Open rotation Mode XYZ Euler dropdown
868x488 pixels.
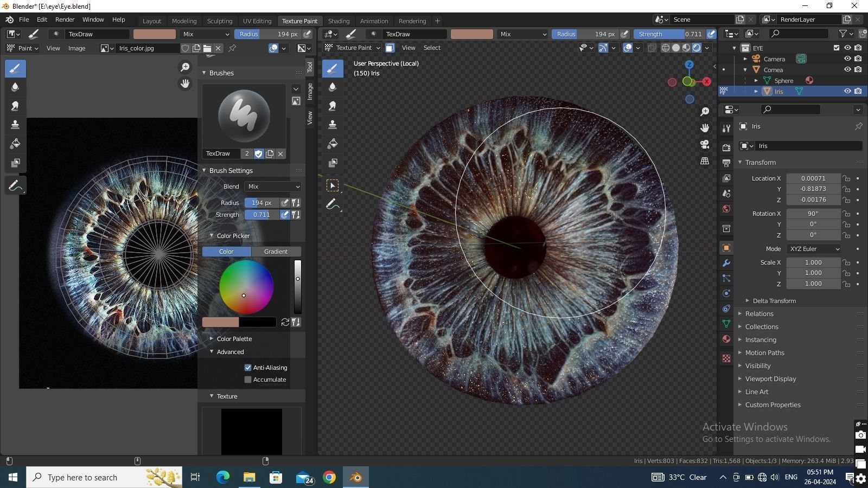point(813,249)
